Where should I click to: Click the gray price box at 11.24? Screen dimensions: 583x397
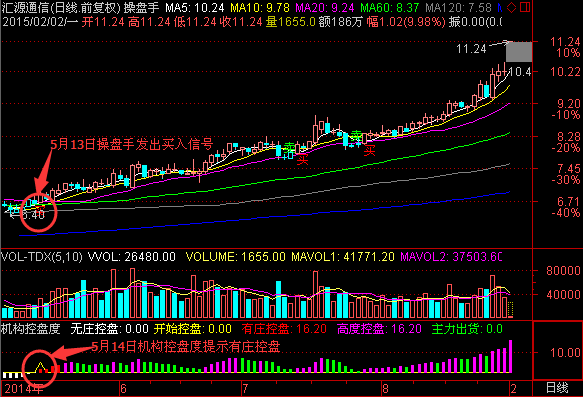519,52
